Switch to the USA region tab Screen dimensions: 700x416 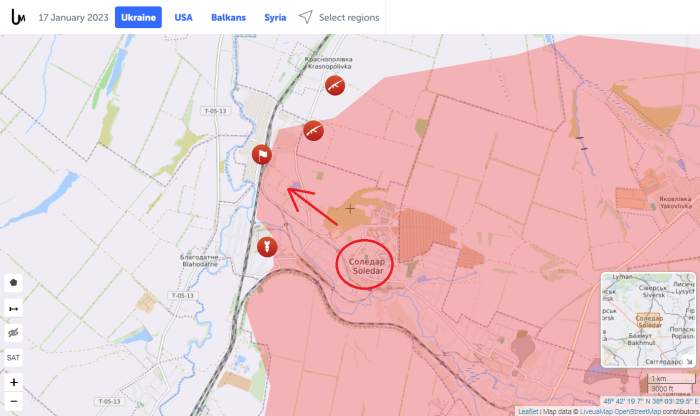pyautogui.click(x=183, y=17)
